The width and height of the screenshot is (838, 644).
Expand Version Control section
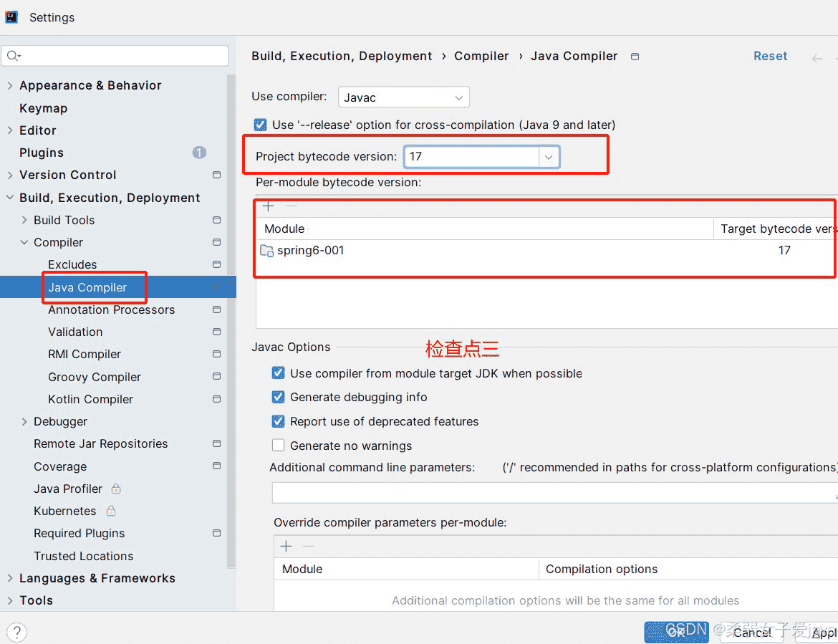click(x=9, y=175)
